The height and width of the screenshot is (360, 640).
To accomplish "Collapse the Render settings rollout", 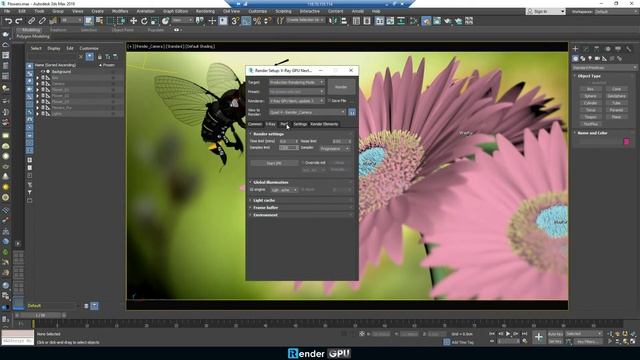I will 301,134.
